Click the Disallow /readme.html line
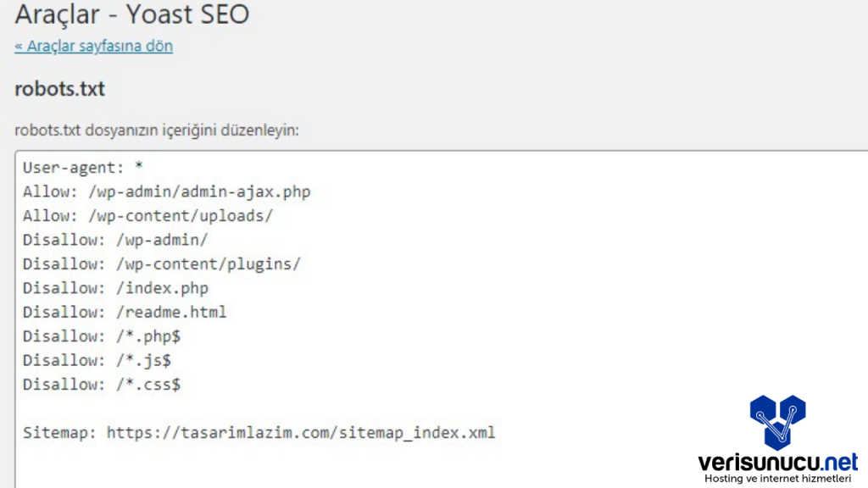Image resolution: width=868 pixels, height=488 pixels. click(x=125, y=312)
